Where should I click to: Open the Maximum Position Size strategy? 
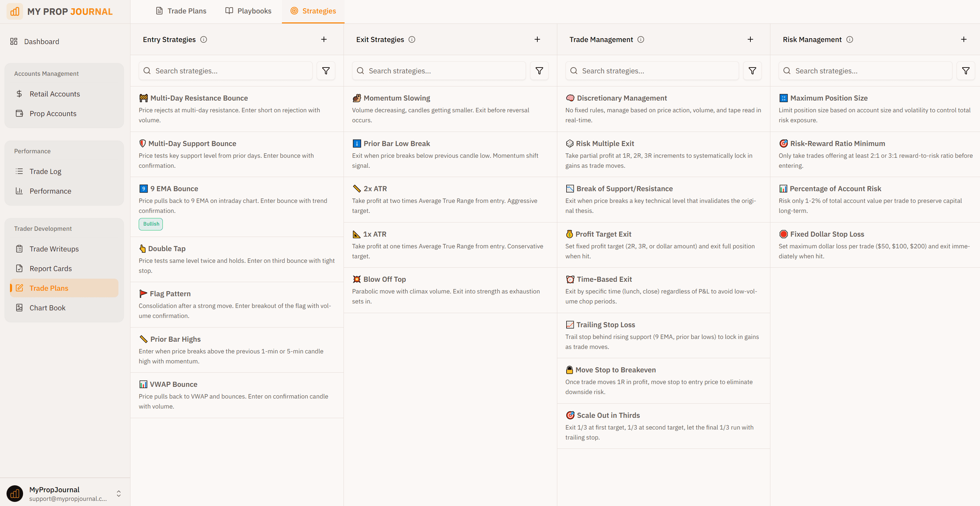click(x=875, y=109)
